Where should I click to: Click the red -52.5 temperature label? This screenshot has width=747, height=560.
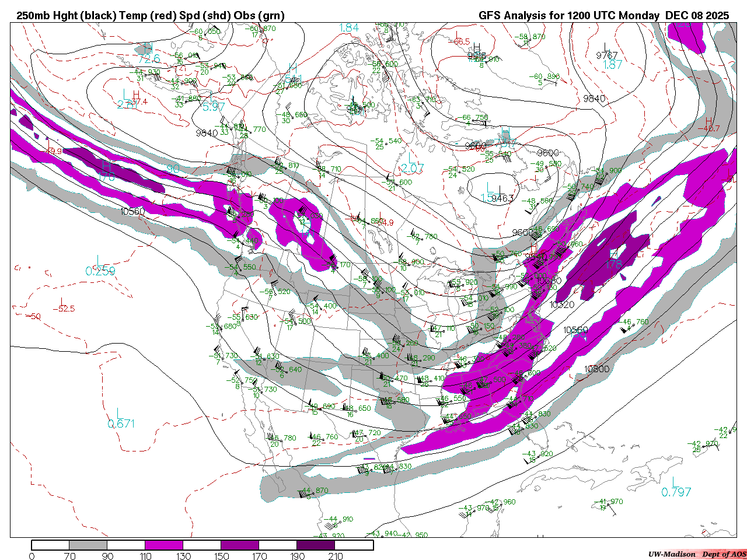pyautogui.click(x=66, y=309)
